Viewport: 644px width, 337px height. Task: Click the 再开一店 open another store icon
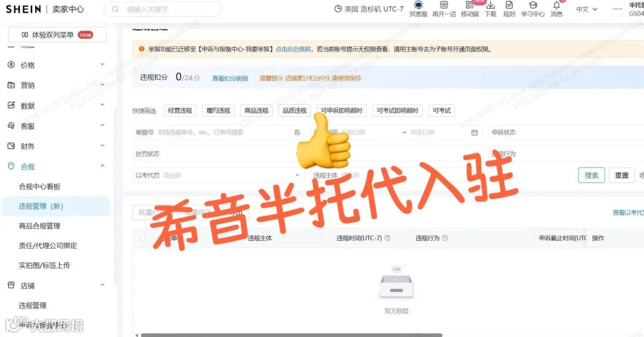click(444, 5)
